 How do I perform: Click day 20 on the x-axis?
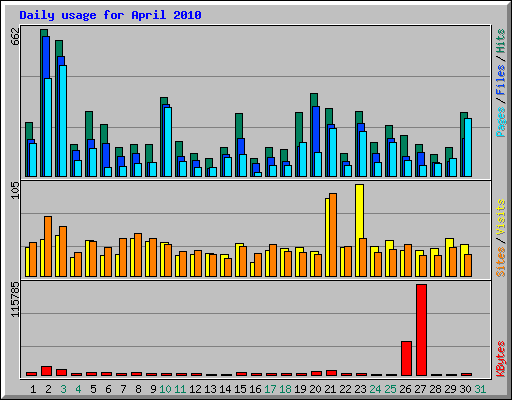tap(315, 389)
